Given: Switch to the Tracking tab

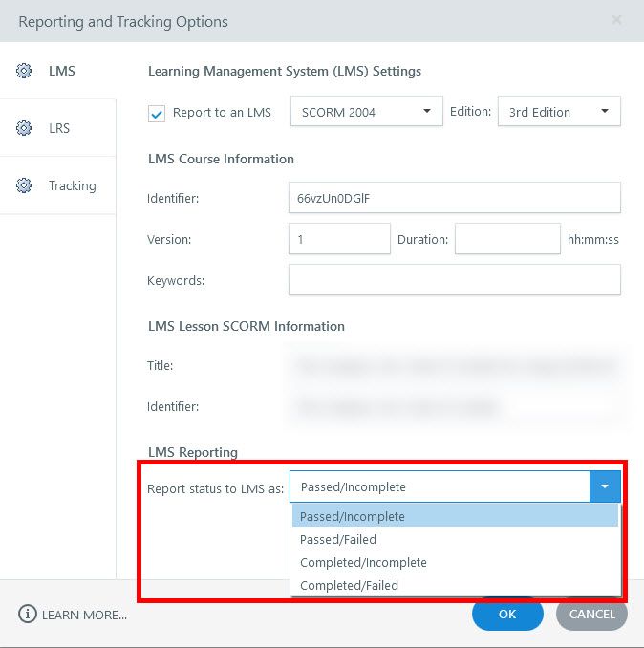Looking at the screenshot, I should 58,185.
